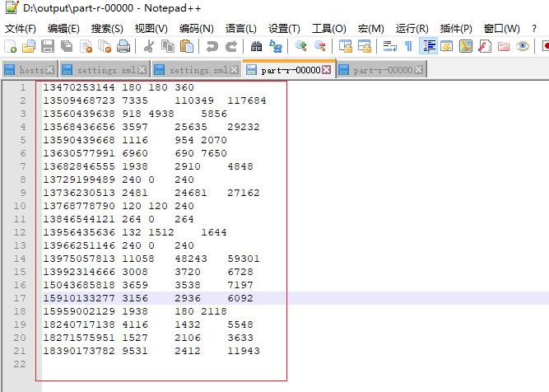Click value 117684 on line 2

click(247, 100)
